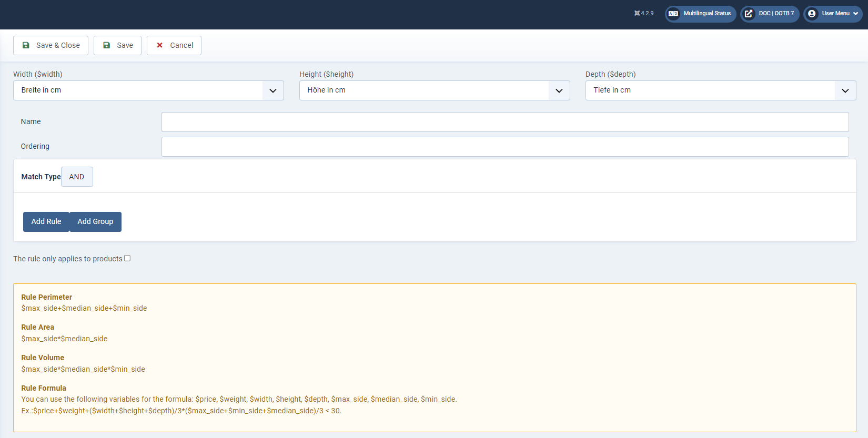Click the User Menu avatar icon
Screen dimensions: 868x438
[812, 14]
